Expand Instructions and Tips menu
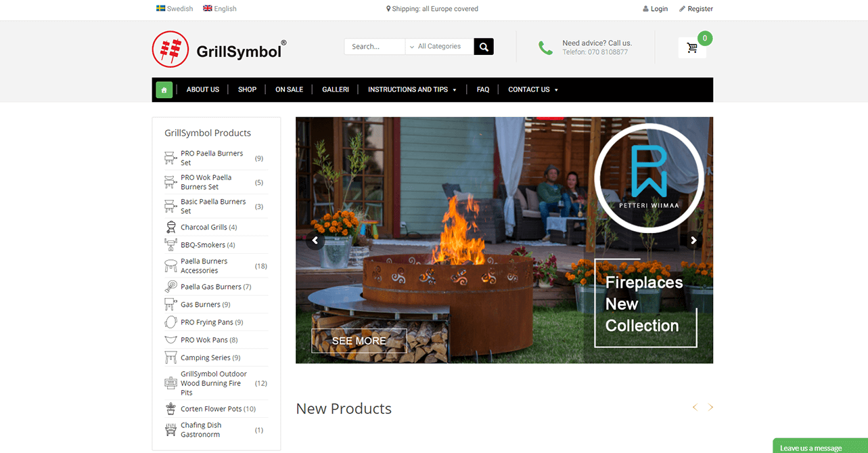Screen dimensions: 868x453 click(412, 89)
